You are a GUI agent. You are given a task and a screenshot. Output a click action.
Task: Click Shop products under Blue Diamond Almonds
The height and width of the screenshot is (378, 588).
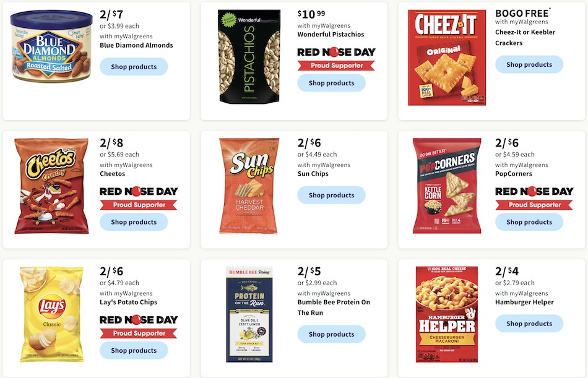tap(134, 67)
